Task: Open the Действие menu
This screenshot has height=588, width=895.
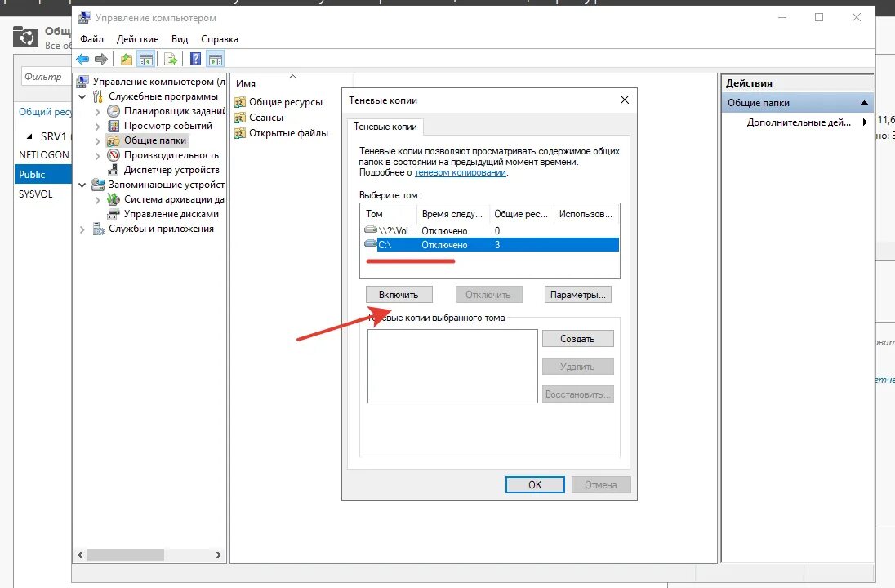Action: coord(137,39)
